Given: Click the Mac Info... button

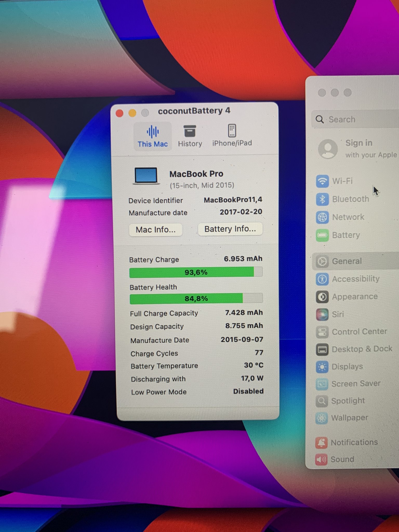Looking at the screenshot, I should pos(156,230).
